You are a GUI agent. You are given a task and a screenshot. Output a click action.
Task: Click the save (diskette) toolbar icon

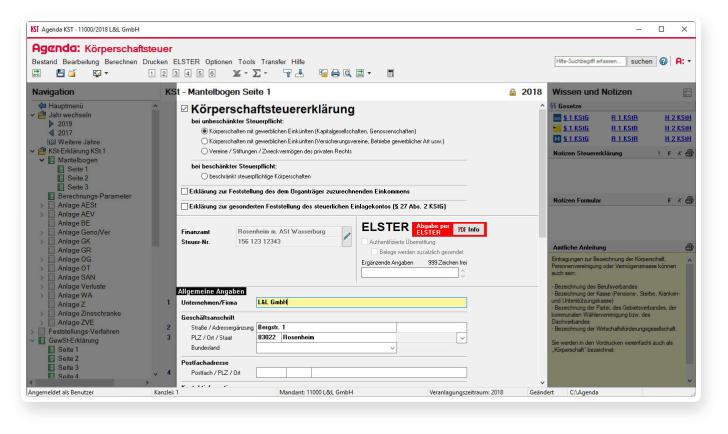60,73
